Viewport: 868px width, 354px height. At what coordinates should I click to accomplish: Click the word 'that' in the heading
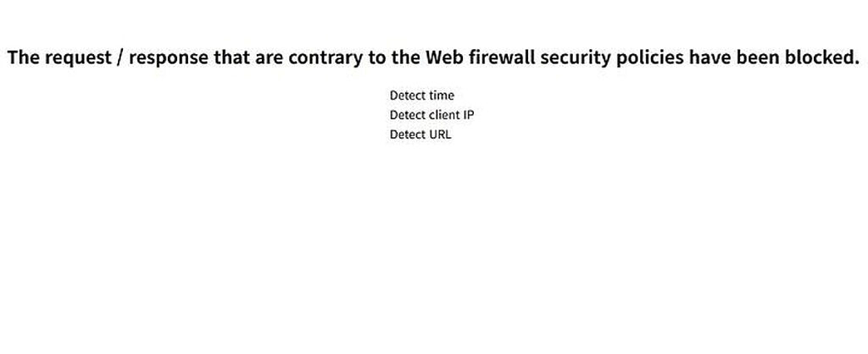[x=231, y=58]
